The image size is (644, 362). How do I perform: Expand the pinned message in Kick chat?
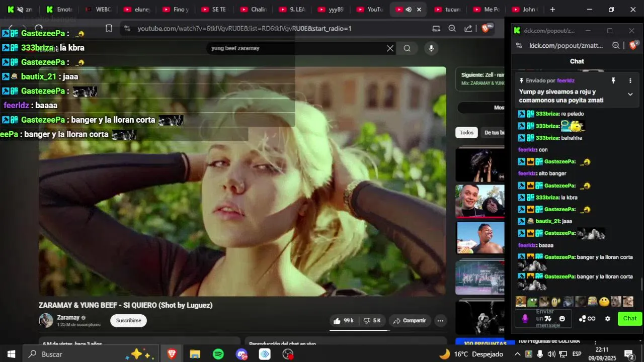click(630, 94)
